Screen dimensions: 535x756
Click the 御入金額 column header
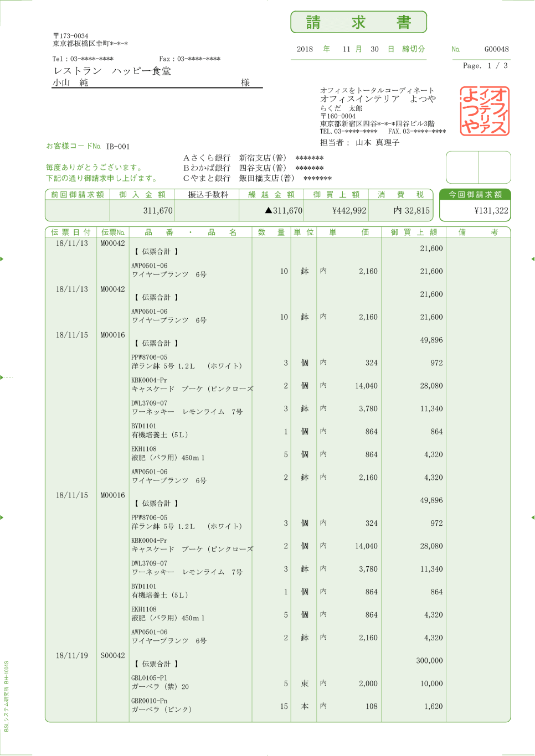(x=142, y=195)
